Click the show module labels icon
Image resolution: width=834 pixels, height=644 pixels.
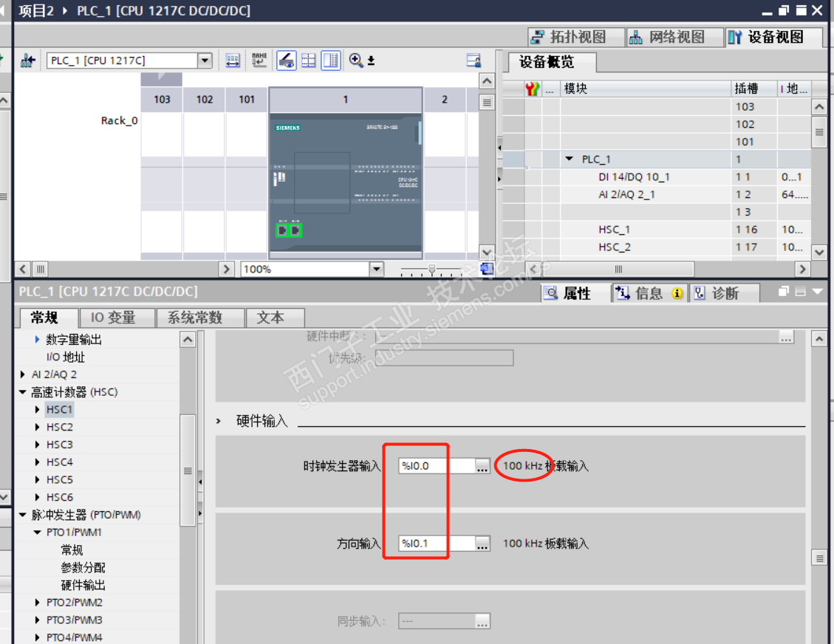coord(233,61)
